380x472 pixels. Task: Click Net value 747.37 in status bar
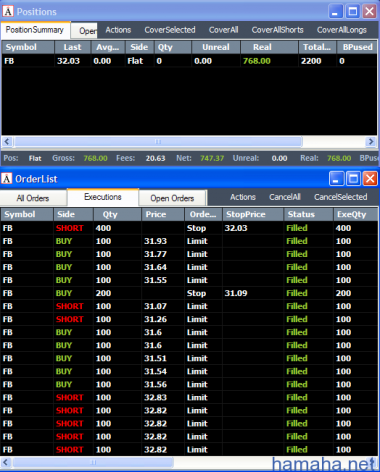(x=212, y=158)
